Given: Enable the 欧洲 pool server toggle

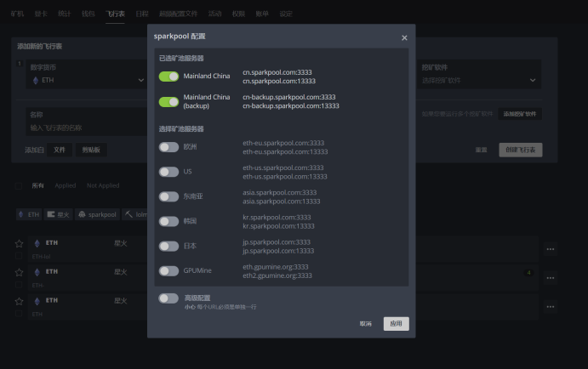Looking at the screenshot, I should click(168, 147).
